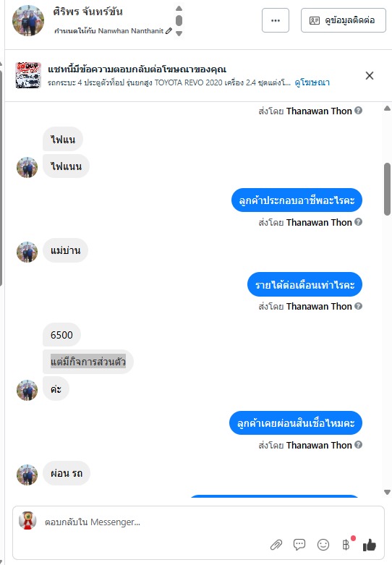The image size is (392, 565).
Task: Attach a file with the paperclip
Action: tap(276, 545)
